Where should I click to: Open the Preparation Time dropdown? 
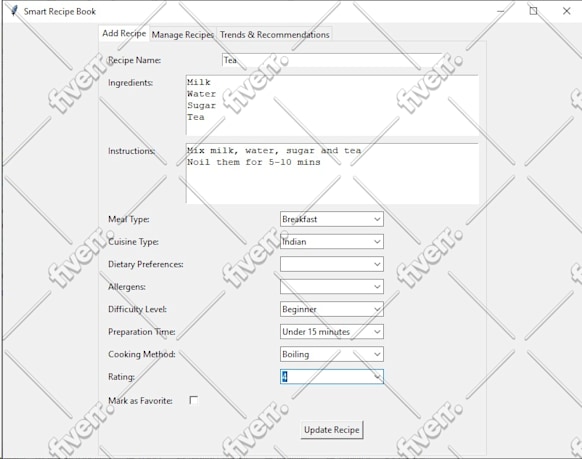point(332,332)
